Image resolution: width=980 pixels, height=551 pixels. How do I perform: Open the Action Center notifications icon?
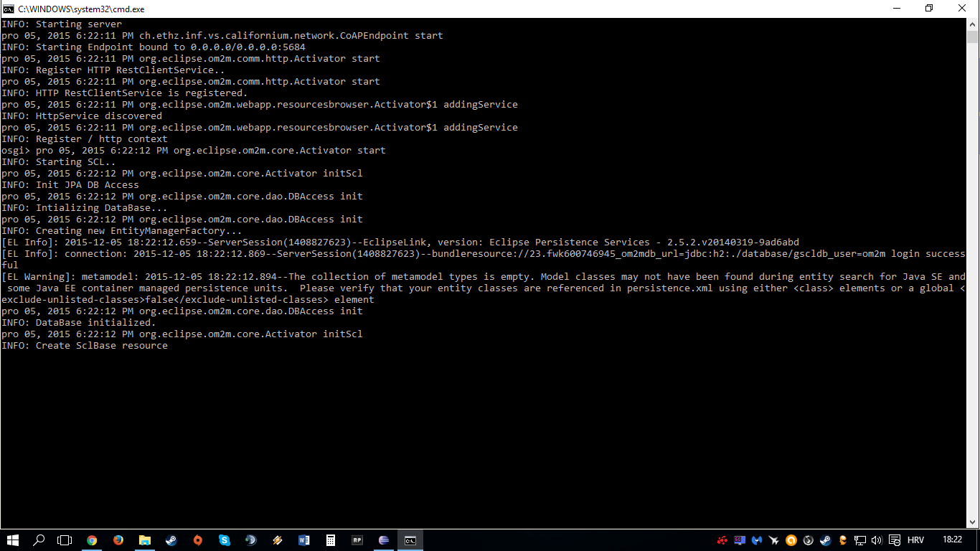[895, 540]
